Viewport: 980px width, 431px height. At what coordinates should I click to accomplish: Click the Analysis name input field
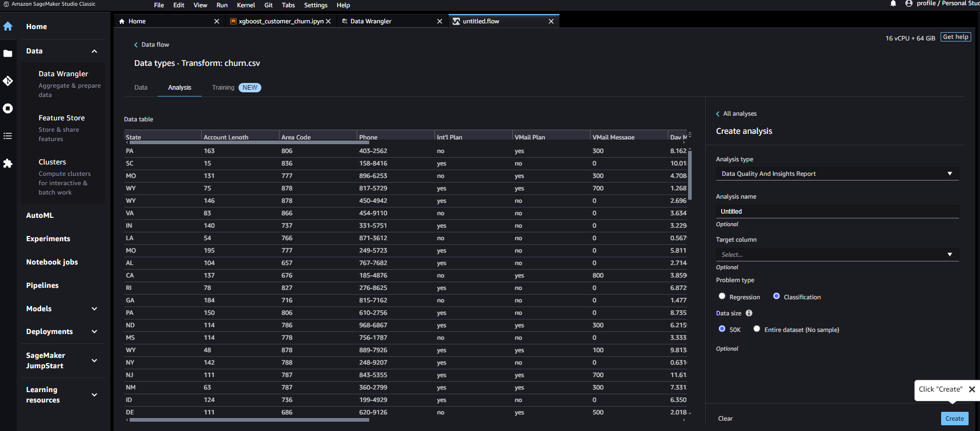pyautogui.click(x=837, y=211)
